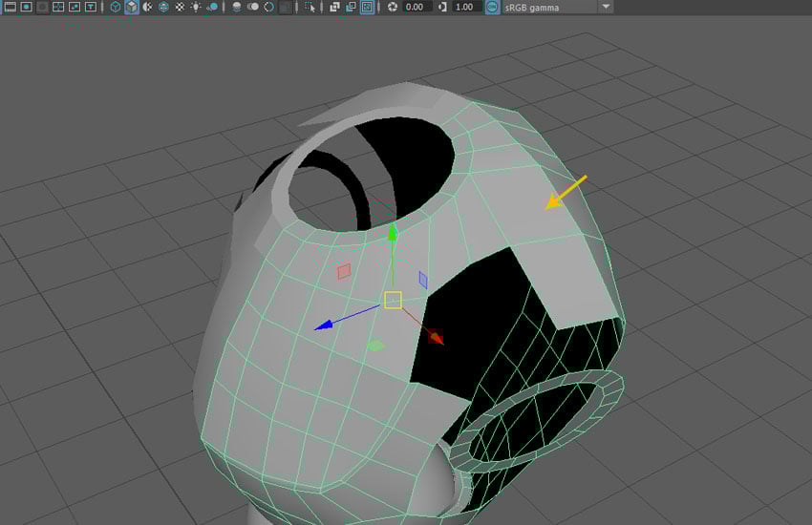Toggle viewport Shadows icon
The height and width of the screenshot is (525, 812).
point(212,7)
